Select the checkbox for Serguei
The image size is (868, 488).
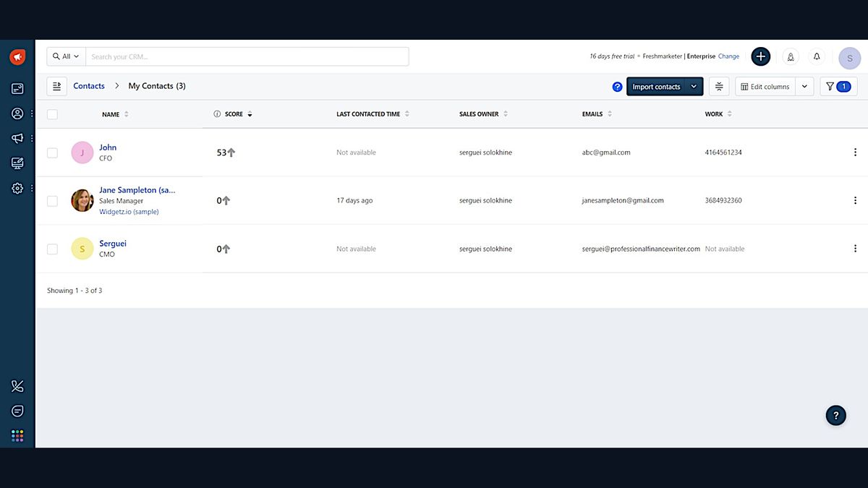coord(52,249)
